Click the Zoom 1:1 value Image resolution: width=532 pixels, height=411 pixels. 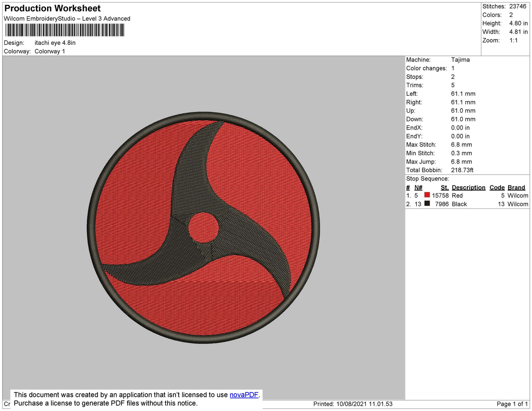(x=515, y=40)
